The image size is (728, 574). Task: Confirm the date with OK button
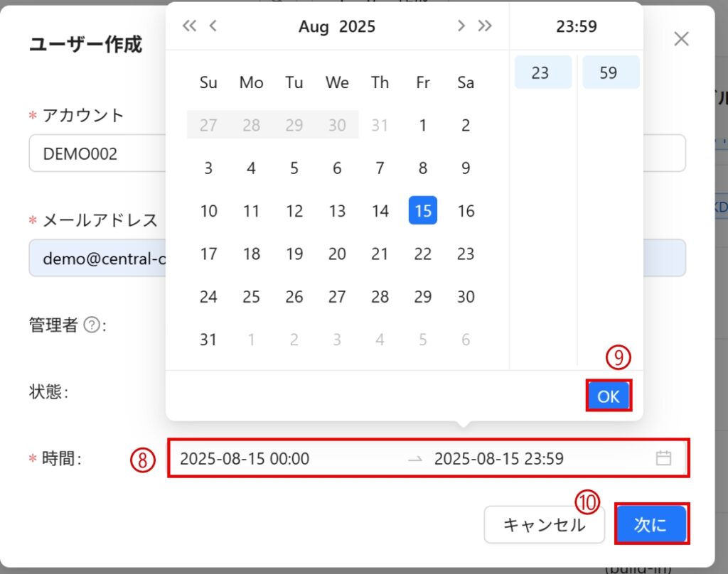609,396
